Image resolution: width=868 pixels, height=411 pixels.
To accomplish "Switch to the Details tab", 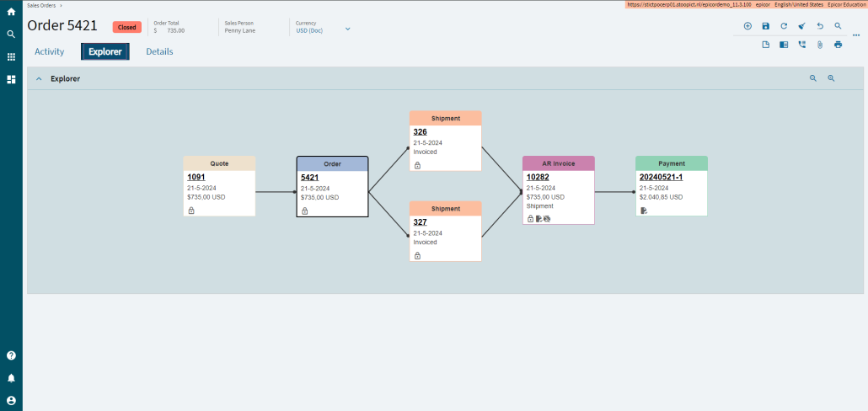I will (x=159, y=51).
